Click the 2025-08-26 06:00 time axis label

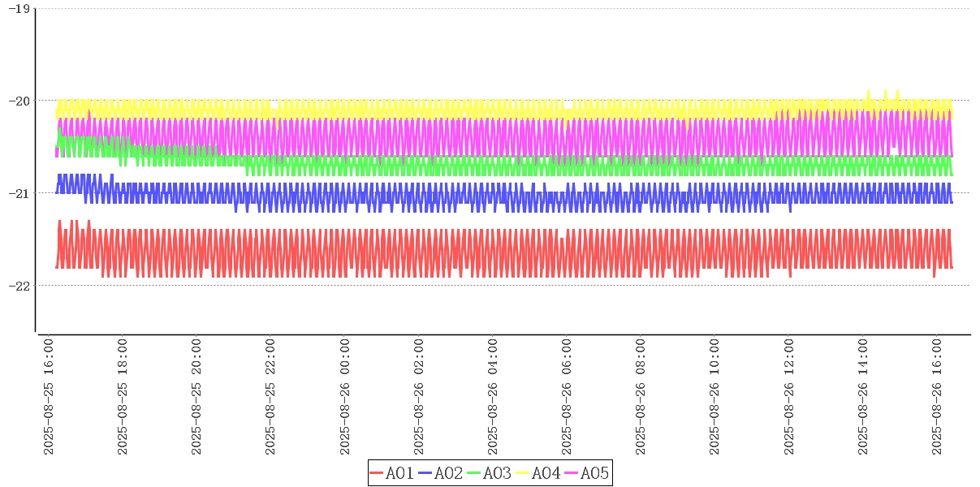pos(567,398)
